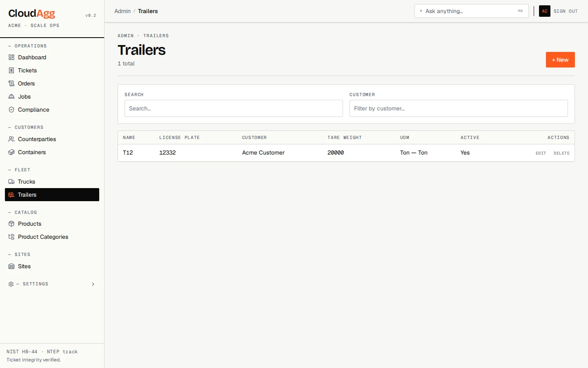Go to Tickets page
Viewport: 588px width, 368px height.
[52, 70]
